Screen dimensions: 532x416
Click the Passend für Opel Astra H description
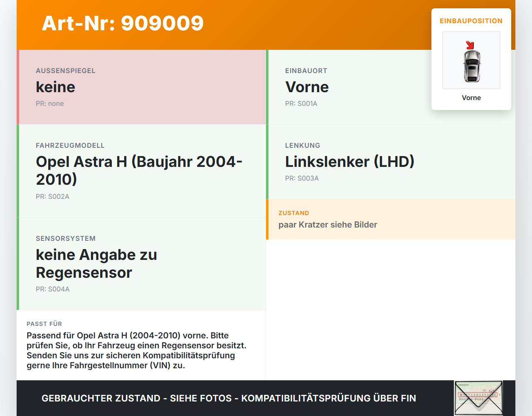tap(137, 350)
